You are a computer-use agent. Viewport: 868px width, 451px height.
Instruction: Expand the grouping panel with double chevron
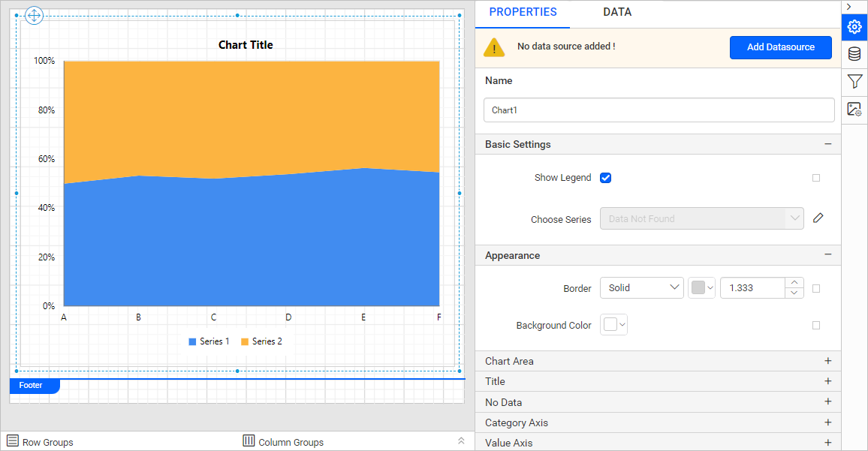point(461,441)
